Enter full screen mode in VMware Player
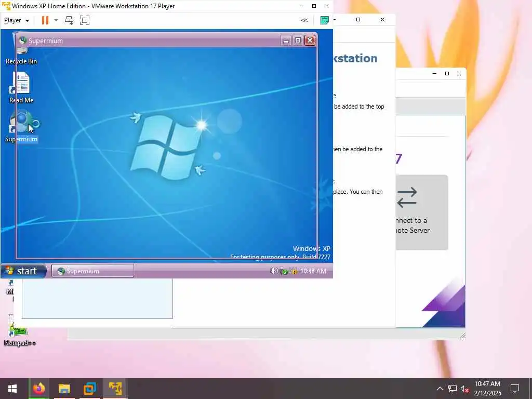Image resolution: width=532 pixels, height=399 pixels. click(x=85, y=20)
